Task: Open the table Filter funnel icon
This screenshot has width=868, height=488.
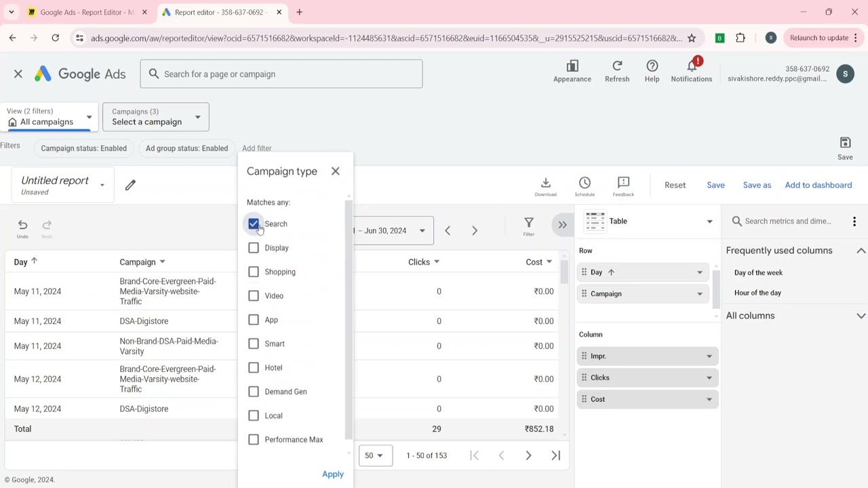Action: [529, 226]
